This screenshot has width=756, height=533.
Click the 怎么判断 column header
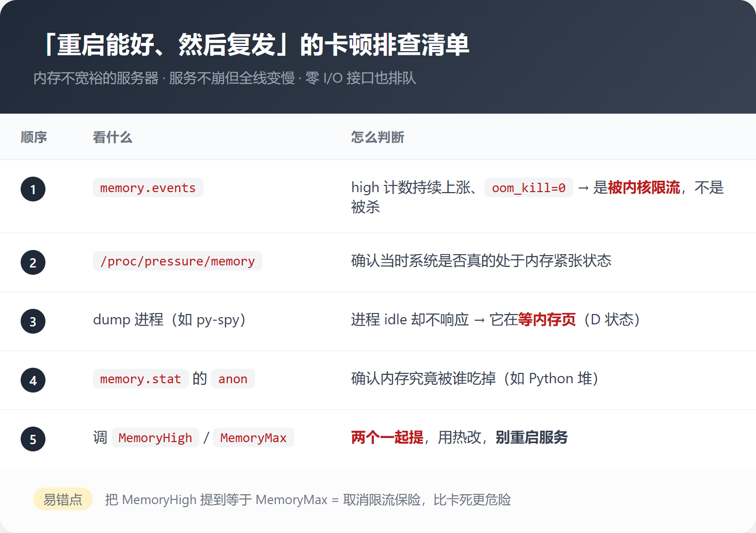tap(377, 137)
